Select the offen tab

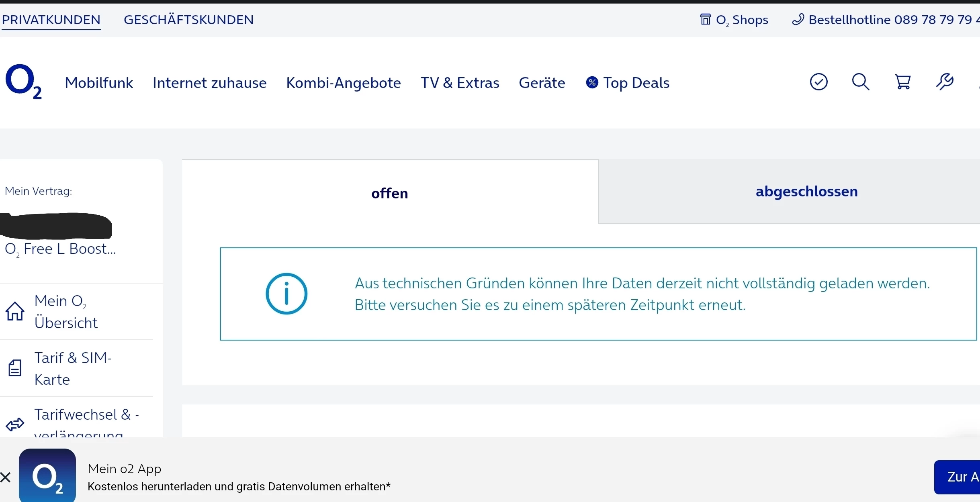tap(389, 194)
